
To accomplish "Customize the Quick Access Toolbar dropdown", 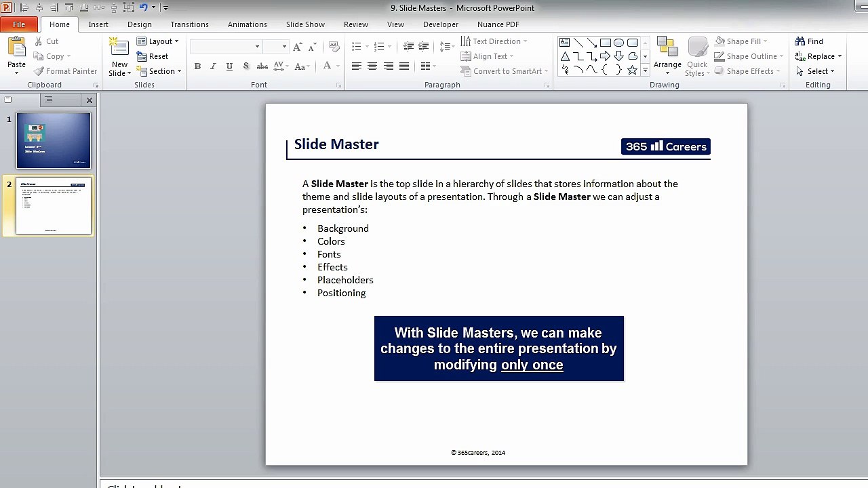I will tap(165, 8).
